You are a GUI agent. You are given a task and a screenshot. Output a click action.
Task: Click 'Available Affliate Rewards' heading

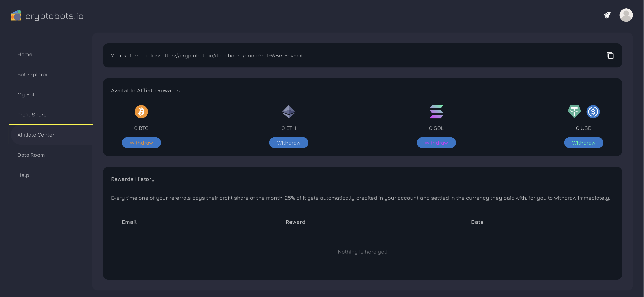pos(145,90)
